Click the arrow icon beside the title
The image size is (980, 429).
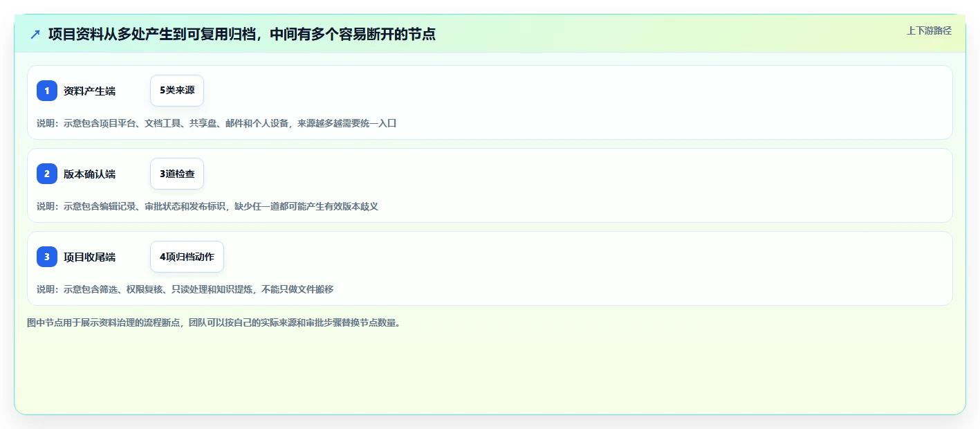(x=35, y=34)
